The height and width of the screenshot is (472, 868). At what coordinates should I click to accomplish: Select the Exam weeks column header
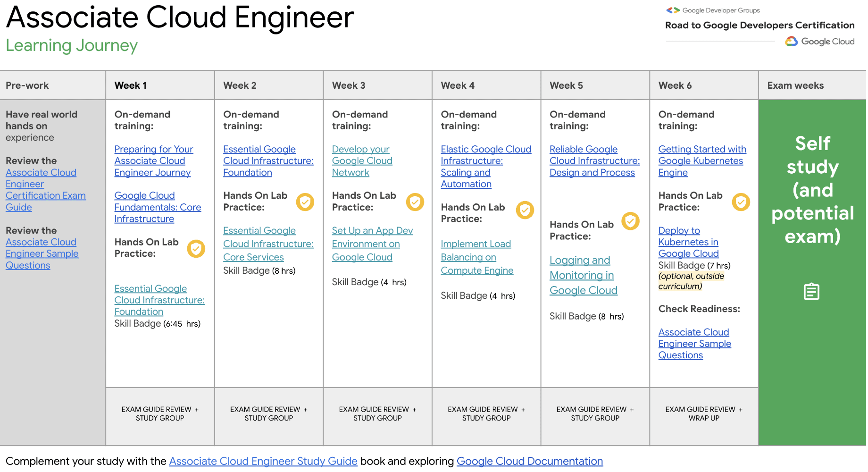pos(795,85)
